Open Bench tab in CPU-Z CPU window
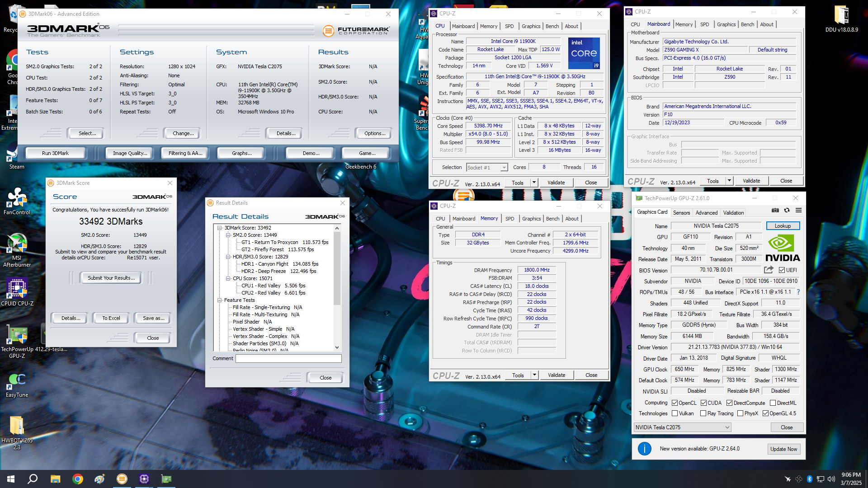The height and width of the screenshot is (488, 868). click(x=552, y=26)
